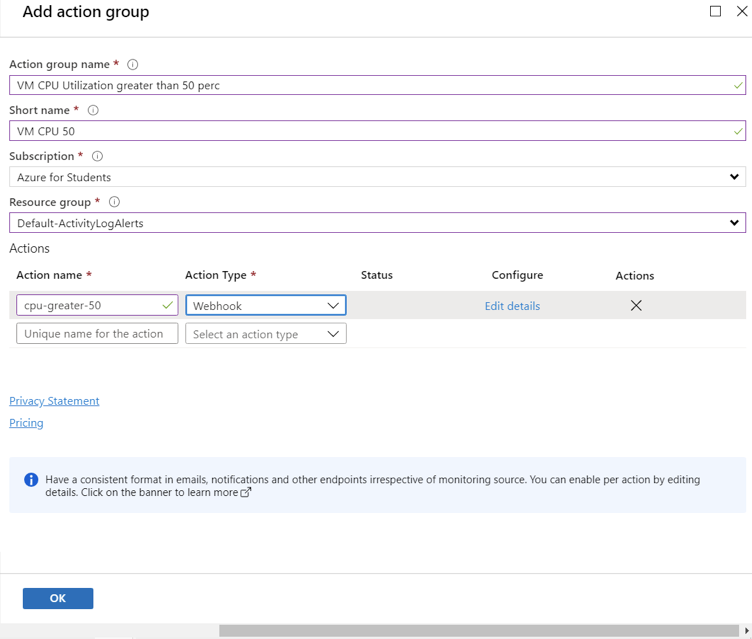Viewport: 752px width, 639px height.
Task: Remove the cpu-greater-50 action row
Action: pos(636,306)
